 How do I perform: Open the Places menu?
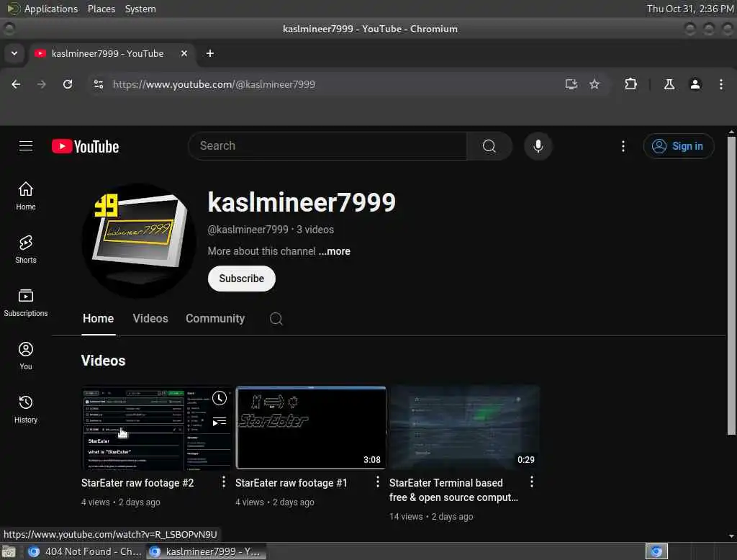[101, 9]
